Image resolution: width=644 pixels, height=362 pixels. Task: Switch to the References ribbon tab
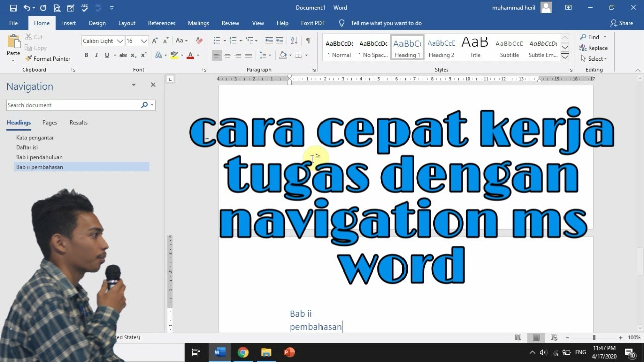pos(162,23)
